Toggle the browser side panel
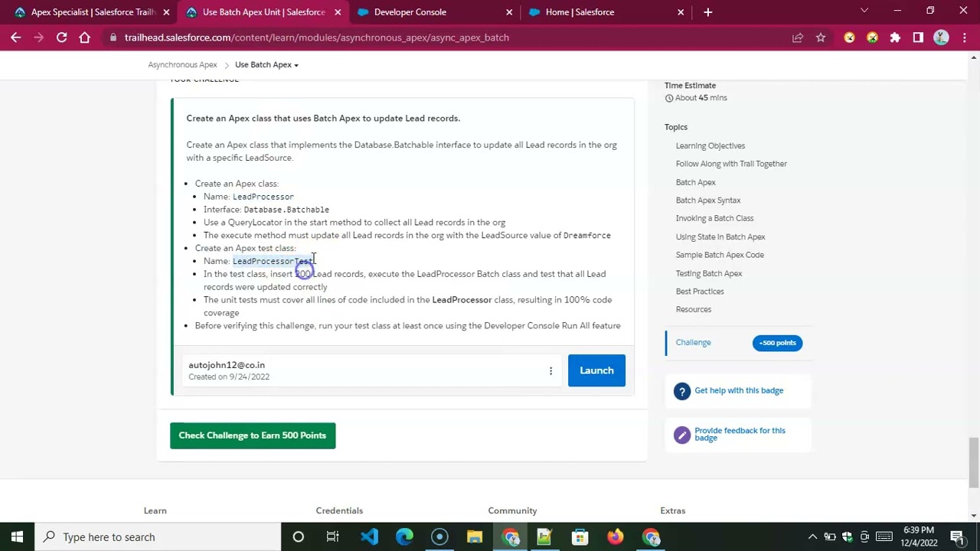Image resolution: width=980 pixels, height=551 pixels. [918, 37]
